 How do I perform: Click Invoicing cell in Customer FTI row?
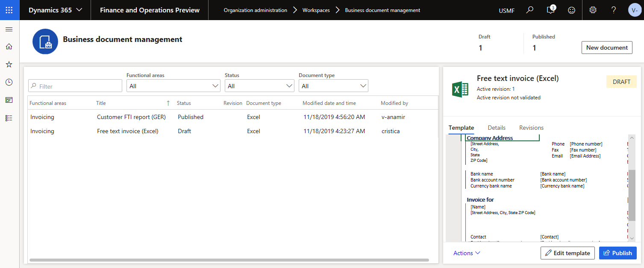pos(42,117)
